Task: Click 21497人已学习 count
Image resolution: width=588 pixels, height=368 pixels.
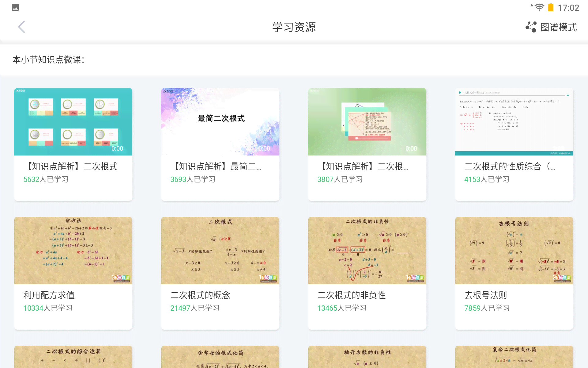Action: coord(195,308)
